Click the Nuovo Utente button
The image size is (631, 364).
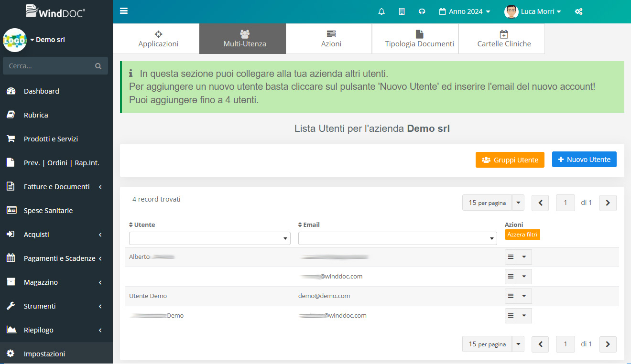[x=584, y=160]
